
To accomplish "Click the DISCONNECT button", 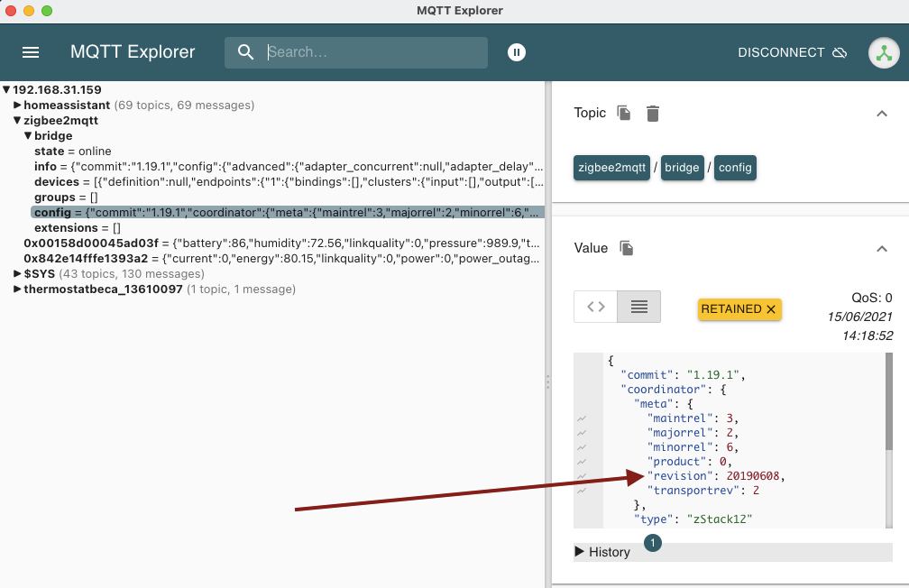I will pyautogui.click(x=792, y=53).
